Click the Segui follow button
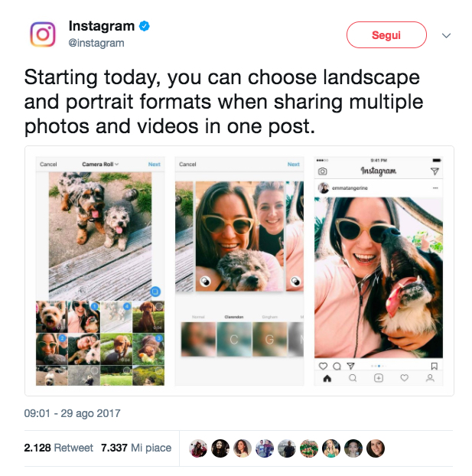 coord(386,35)
